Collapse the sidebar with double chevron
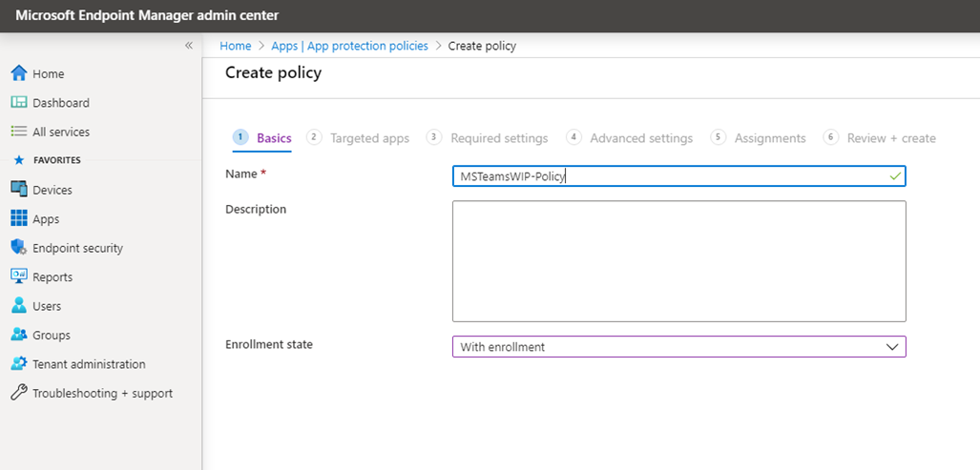 tap(189, 46)
